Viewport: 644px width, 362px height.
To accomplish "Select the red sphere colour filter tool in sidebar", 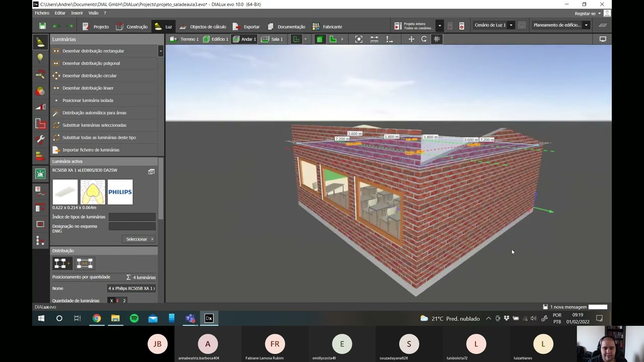I will (x=40, y=91).
